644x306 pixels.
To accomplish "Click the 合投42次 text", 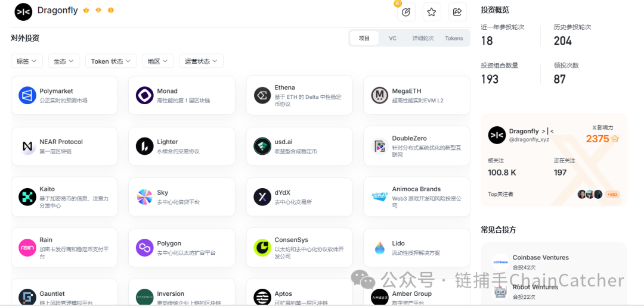I will pyautogui.click(x=524, y=267).
